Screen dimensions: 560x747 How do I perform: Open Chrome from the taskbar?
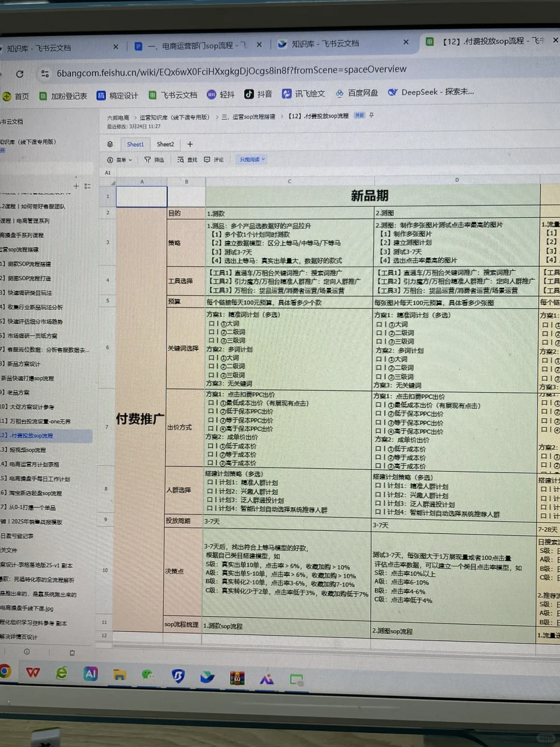(x=5, y=671)
